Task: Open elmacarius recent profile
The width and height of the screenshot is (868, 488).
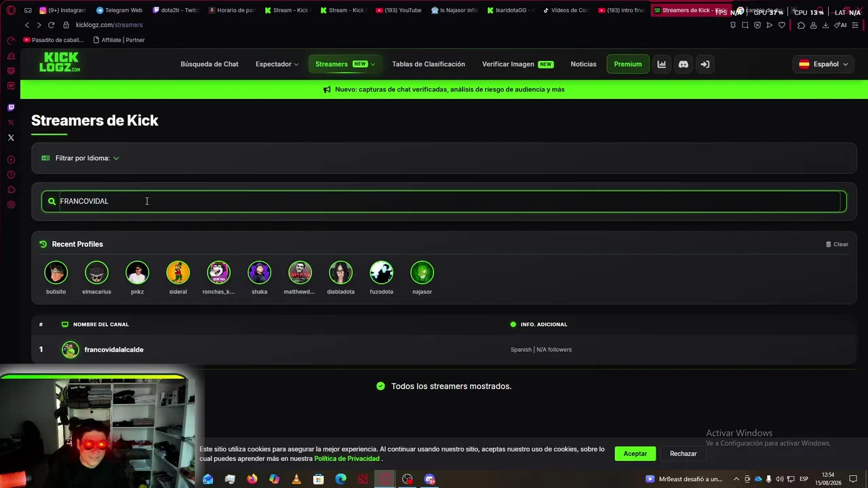Action: tap(96, 278)
